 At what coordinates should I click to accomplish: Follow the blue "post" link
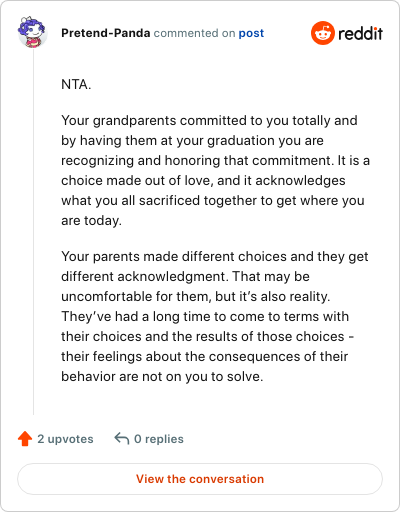pos(251,33)
